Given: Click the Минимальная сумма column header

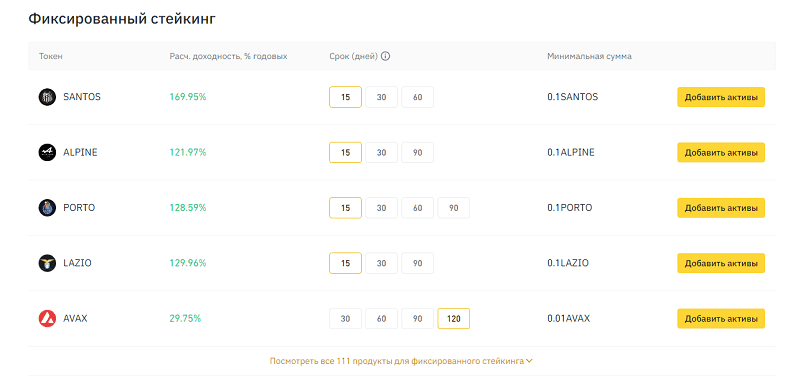Looking at the screenshot, I should 589,56.
